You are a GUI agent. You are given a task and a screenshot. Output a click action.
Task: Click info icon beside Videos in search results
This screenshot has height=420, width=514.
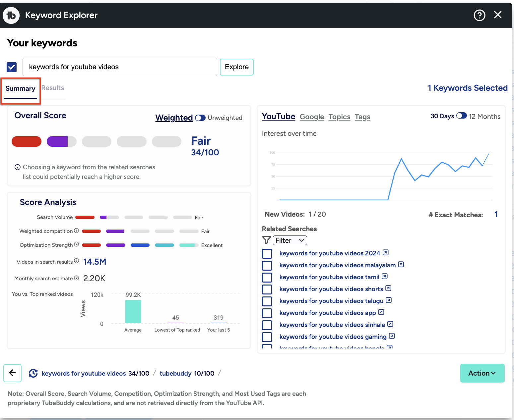76,261
